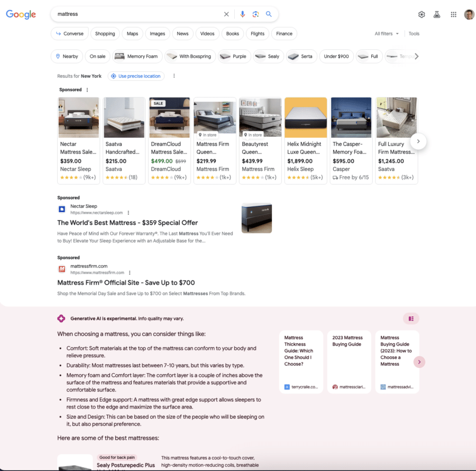Viewport: 476px width, 471px height.
Task: Click Use precise location button
Action: coord(136,76)
